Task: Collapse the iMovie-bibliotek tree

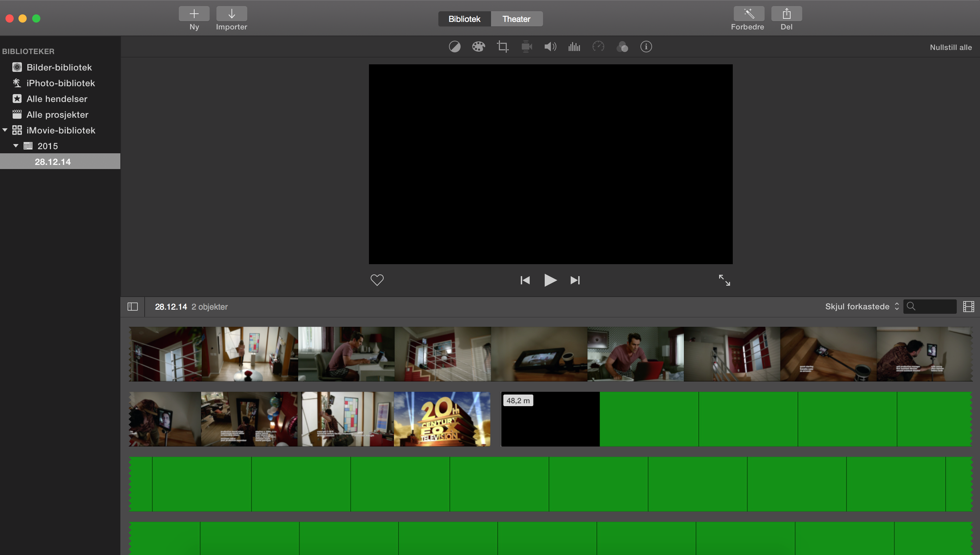Action: pos(5,130)
